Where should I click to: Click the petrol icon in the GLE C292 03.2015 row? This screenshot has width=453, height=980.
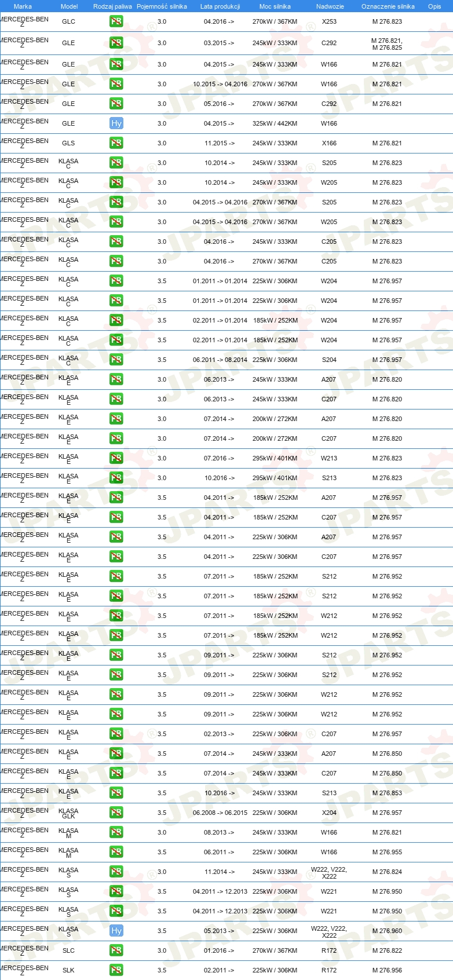pos(116,43)
